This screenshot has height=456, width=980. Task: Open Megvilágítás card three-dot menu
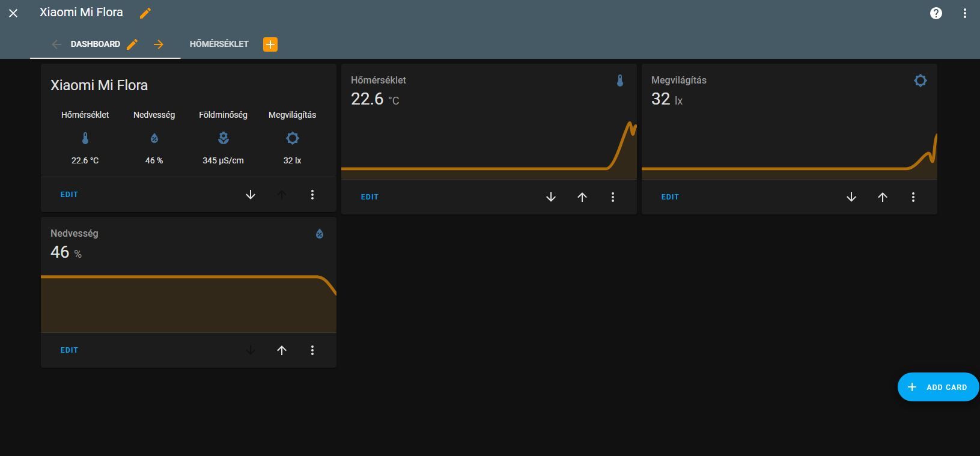(913, 197)
